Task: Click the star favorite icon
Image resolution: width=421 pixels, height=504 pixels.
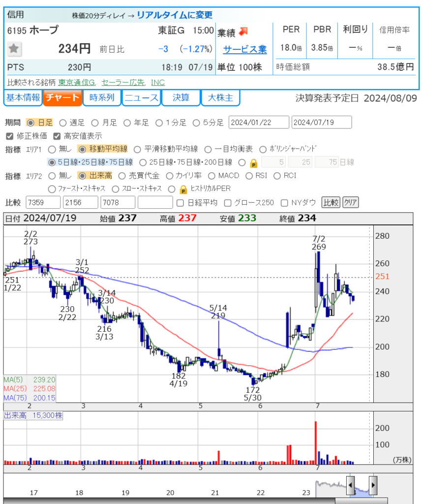Action: [14, 48]
